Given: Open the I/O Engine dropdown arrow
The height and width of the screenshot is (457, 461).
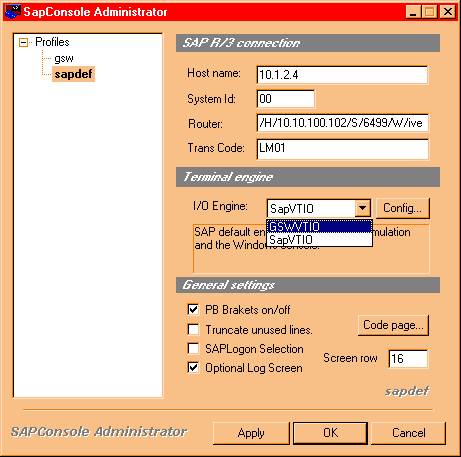Looking at the screenshot, I should 362,208.
